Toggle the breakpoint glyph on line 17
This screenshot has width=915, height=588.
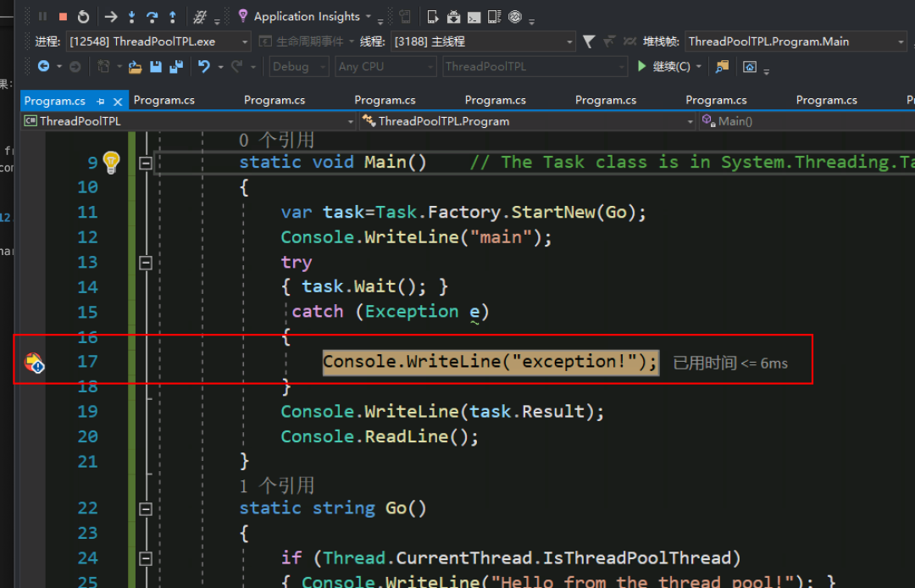point(34,363)
